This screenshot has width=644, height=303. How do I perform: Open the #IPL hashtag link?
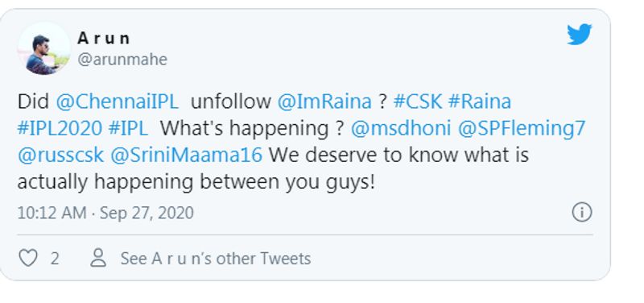(x=128, y=128)
